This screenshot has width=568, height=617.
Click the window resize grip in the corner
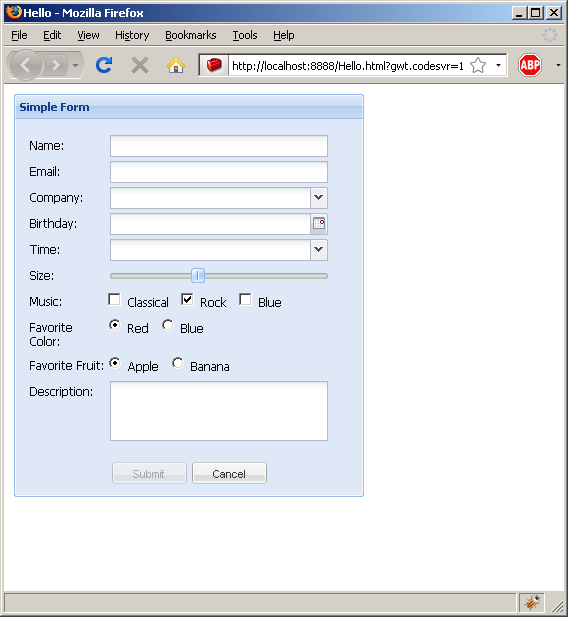(557, 606)
